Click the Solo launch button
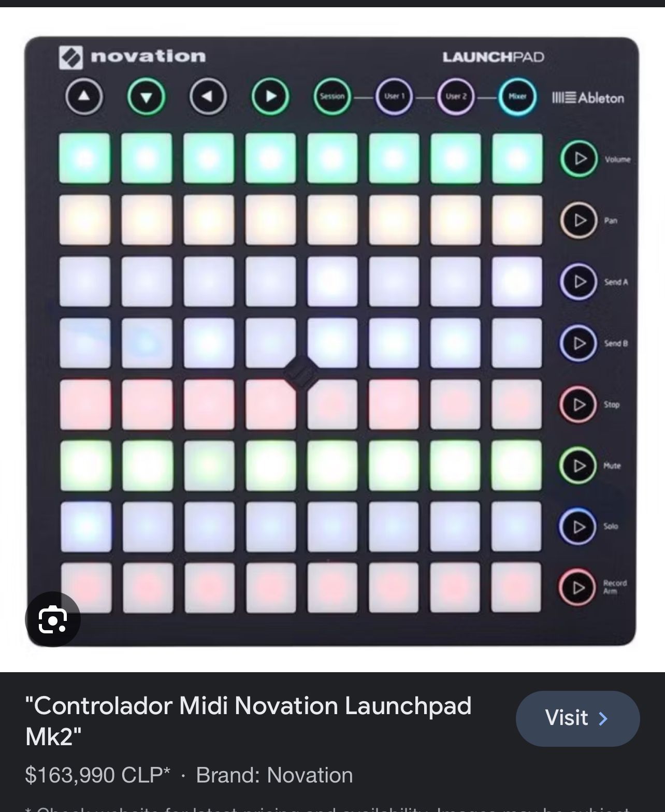665x812 pixels. pyautogui.click(x=577, y=527)
